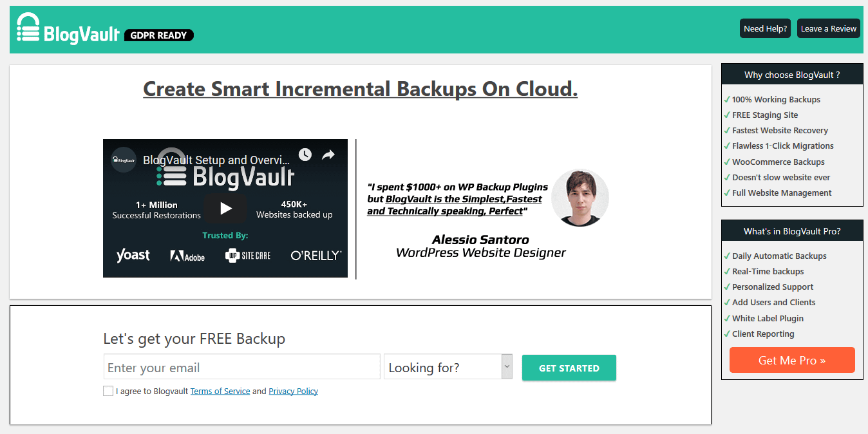Click the Get Me Pro button
The width and height of the screenshot is (868, 434).
[791, 360]
